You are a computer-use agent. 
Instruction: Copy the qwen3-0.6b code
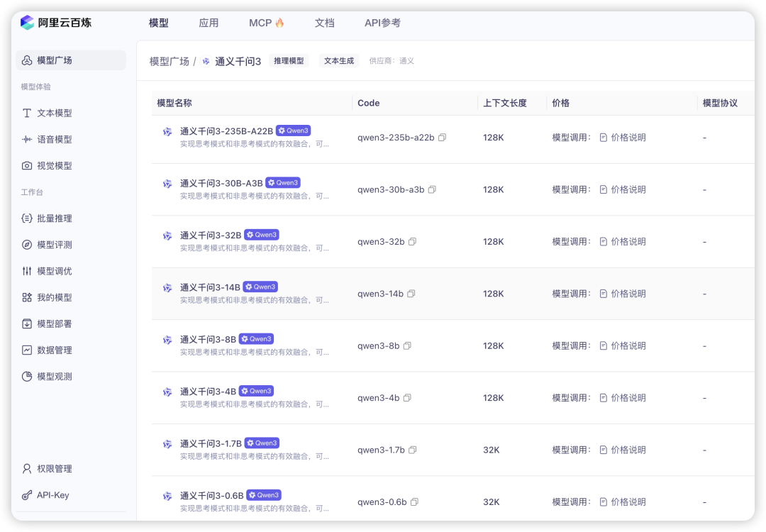[415, 501]
